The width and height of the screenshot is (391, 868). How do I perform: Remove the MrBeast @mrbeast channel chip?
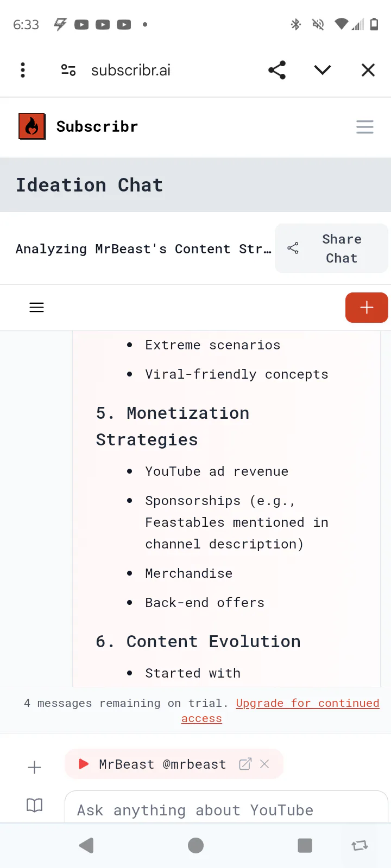[x=265, y=764]
